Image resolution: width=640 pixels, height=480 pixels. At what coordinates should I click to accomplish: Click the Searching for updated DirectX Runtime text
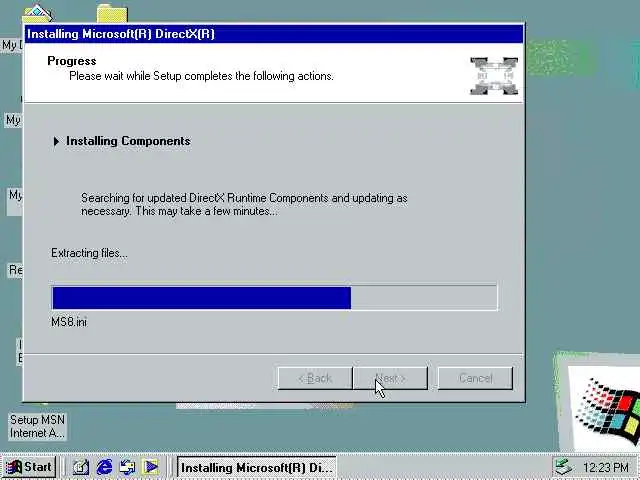coord(244,204)
